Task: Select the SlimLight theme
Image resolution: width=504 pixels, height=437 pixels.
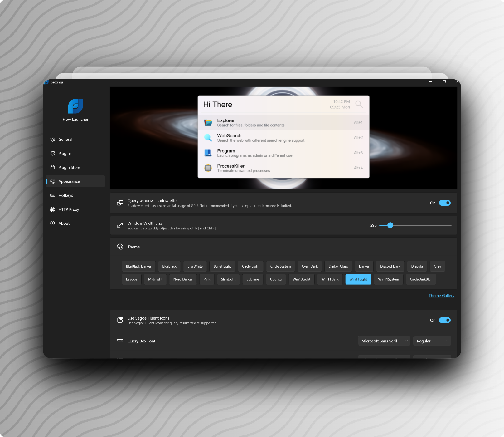Action: [x=228, y=279]
